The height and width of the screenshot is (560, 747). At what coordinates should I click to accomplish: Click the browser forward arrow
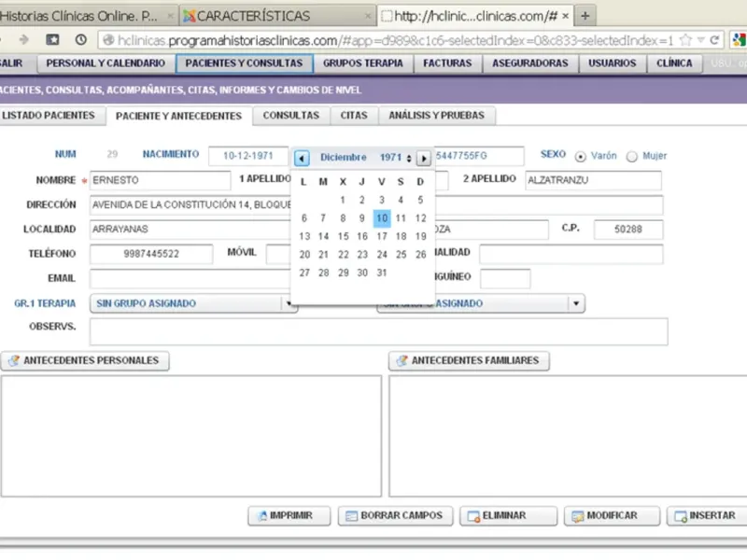point(23,39)
